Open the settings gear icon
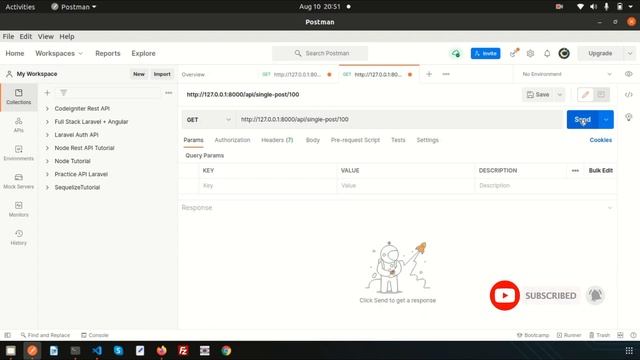Image resolution: width=640 pixels, height=360 pixels. (530, 53)
